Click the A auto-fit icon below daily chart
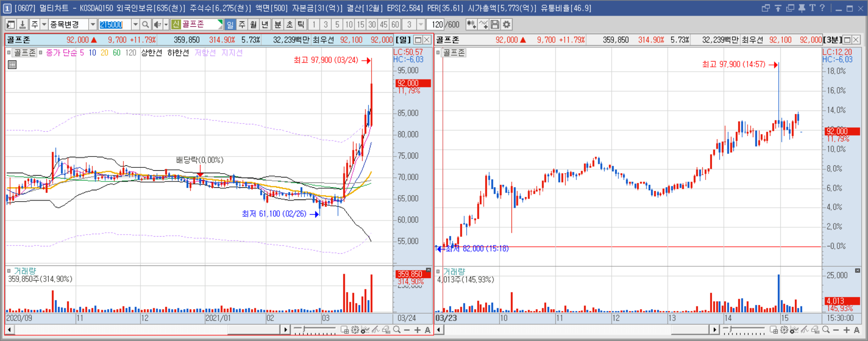Image resolution: width=868 pixels, height=341 pixels. [428, 330]
